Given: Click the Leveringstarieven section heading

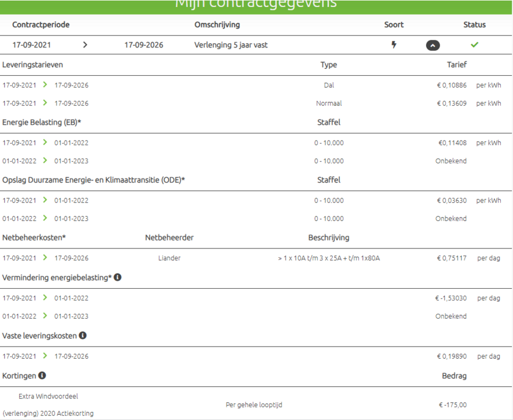Looking at the screenshot, I should [33, 65].
